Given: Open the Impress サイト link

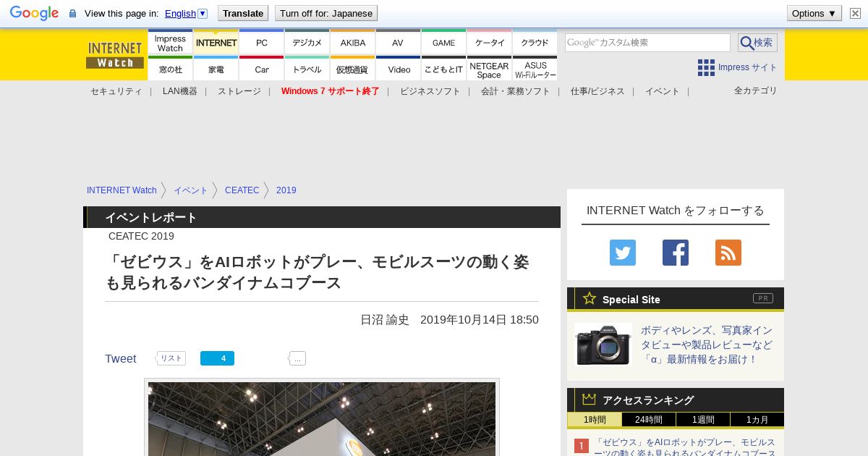Looking at the screenshot, I should [748, 67].
